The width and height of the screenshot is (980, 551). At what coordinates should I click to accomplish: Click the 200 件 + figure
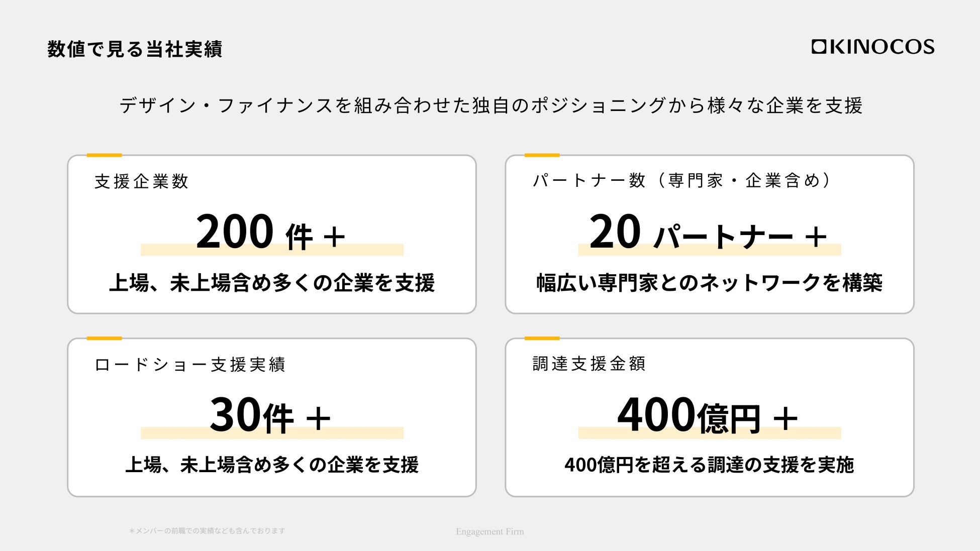coord(270,233)
